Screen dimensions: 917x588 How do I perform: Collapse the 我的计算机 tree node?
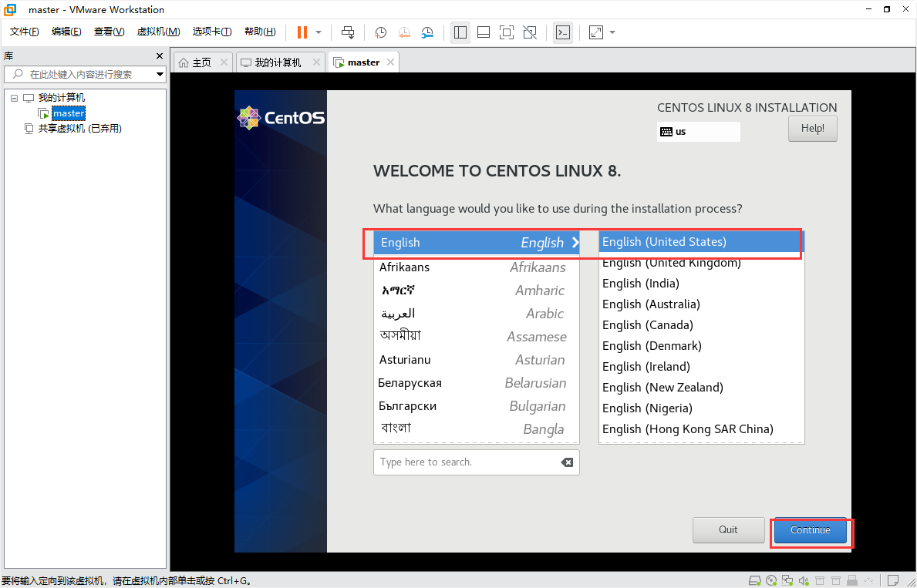15,98
